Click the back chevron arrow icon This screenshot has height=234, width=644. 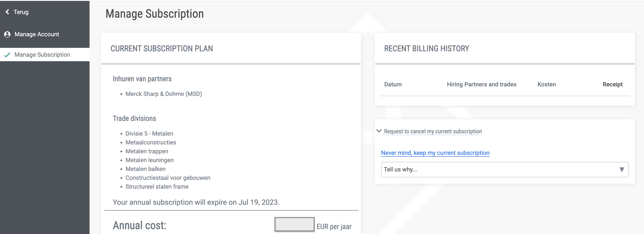coord(7,12)
